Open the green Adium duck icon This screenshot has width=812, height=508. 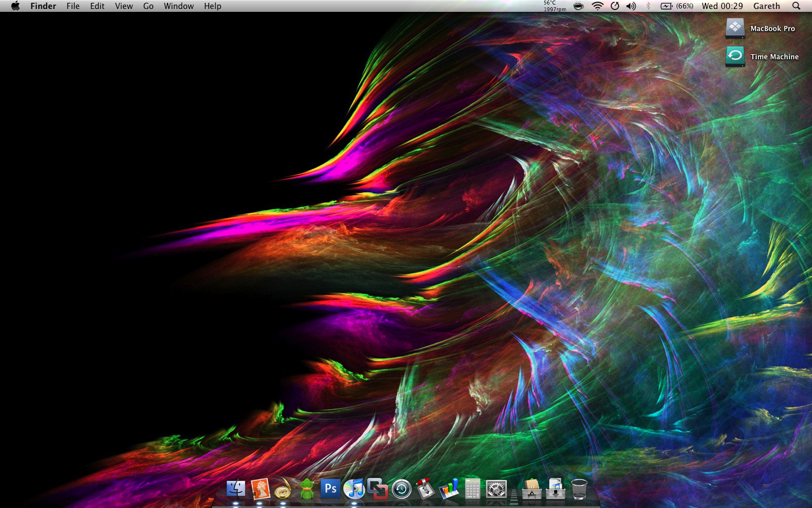[307, 489]
